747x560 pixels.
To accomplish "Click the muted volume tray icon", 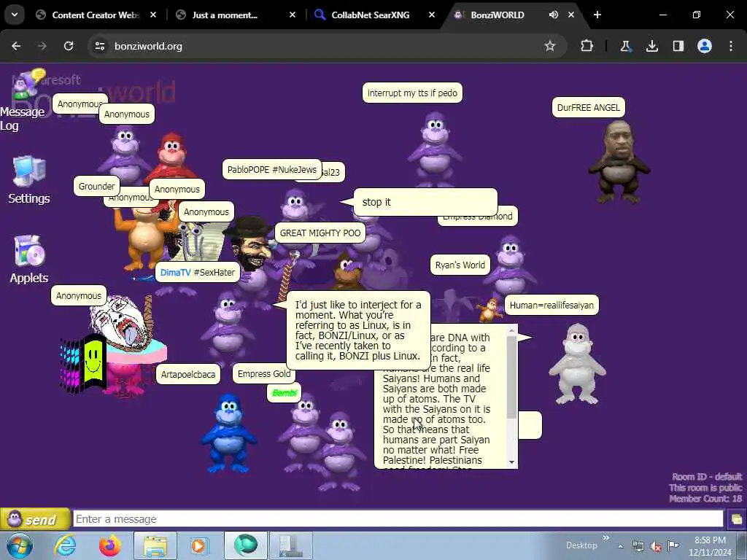I will click(x=656, y=547).
